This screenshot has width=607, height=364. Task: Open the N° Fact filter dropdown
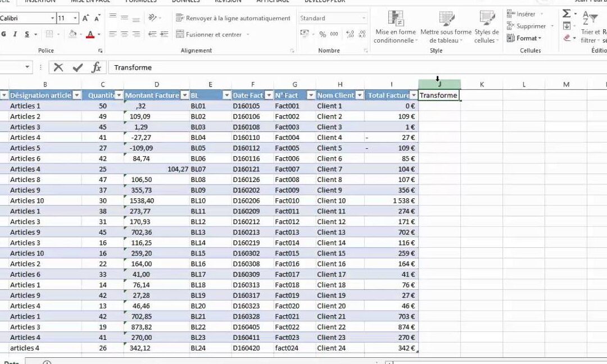(x=311, y=95)
